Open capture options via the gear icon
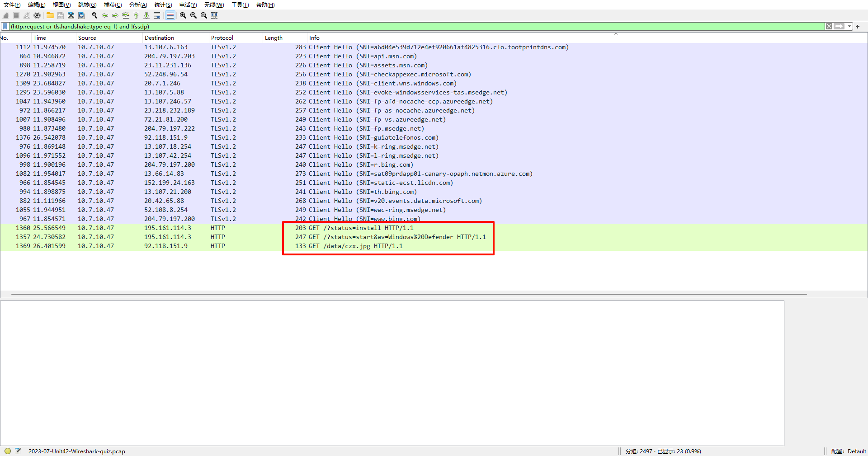 37,15
